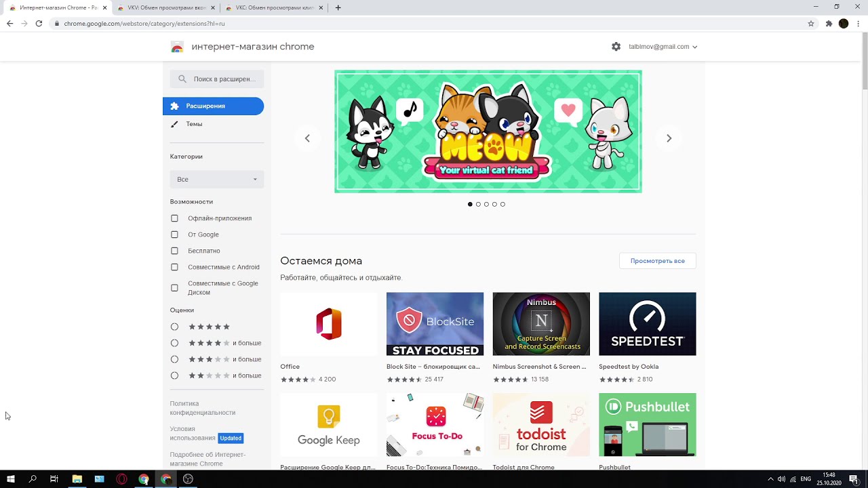Close the VKC browser tab
Viewport: 868px width, 488px height.
[x=321, y=8]
